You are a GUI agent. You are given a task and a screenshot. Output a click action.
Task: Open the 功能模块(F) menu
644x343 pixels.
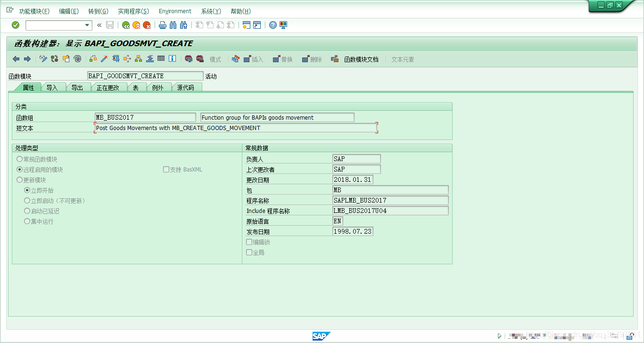[34, 11]
